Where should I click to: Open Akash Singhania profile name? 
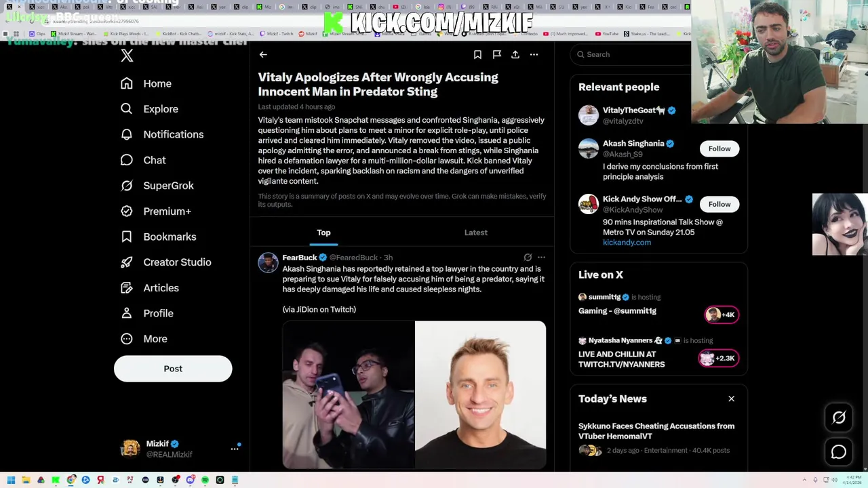pyautogui.click(x=633, y=144)
